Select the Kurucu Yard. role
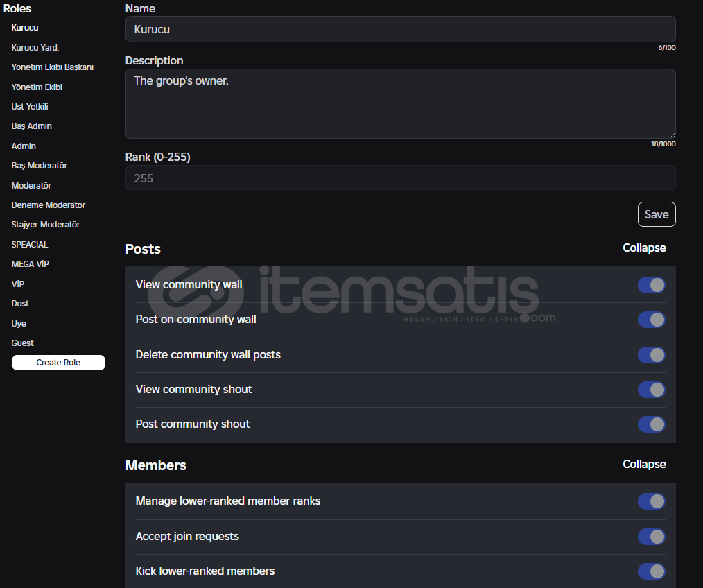The image size is (703, 588). tap(35, 48)
